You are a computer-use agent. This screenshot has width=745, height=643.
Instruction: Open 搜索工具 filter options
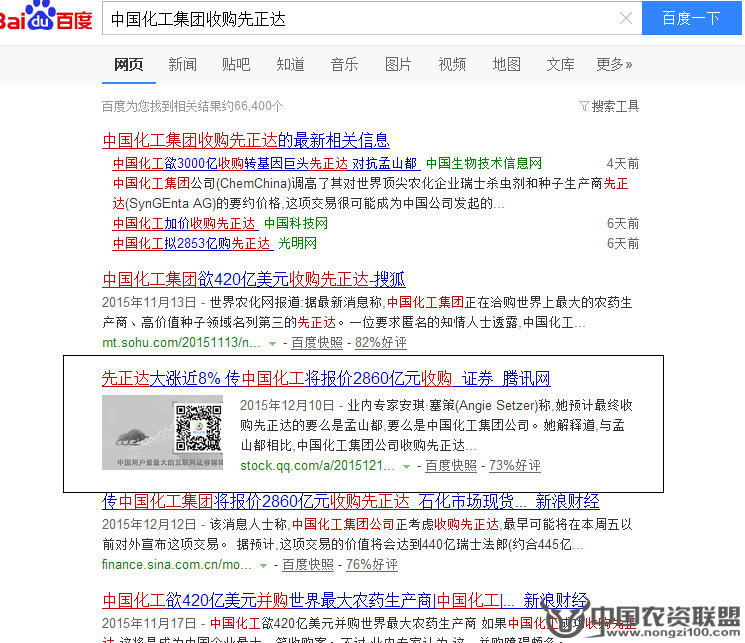coord(615,106)
